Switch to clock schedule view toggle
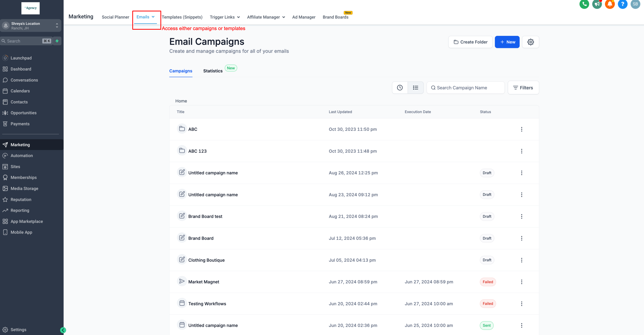Viewport: 644px width, 335px height. pos(400,88)
